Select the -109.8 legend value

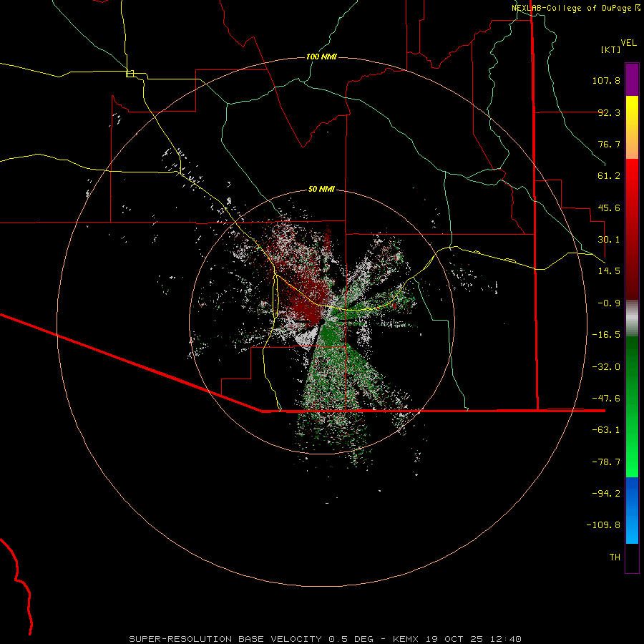[x=603, y=525]
